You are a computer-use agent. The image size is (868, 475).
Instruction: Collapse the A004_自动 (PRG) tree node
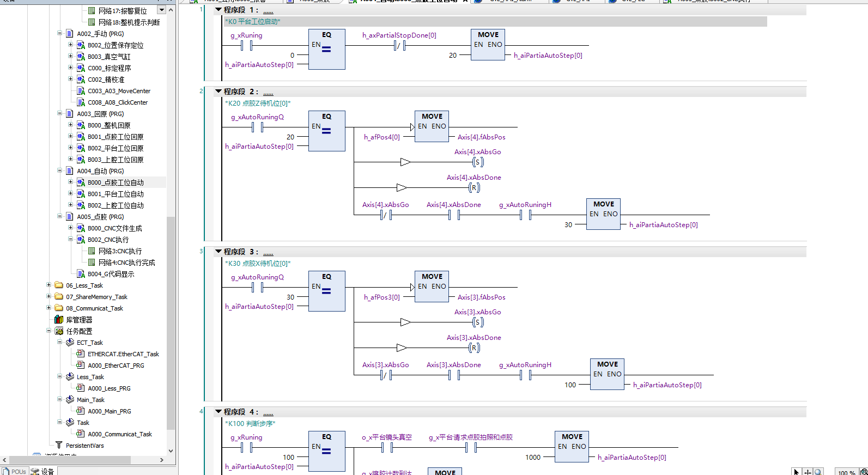click(59, 170)
